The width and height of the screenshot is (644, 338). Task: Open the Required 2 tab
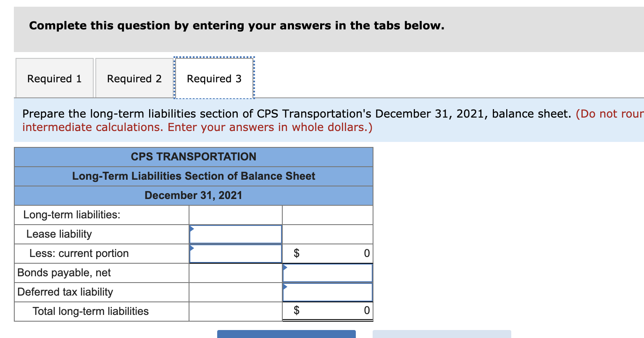(134, 79)
